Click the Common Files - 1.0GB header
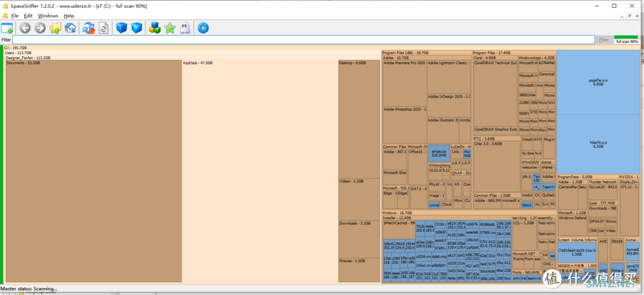 pos(497,195)
